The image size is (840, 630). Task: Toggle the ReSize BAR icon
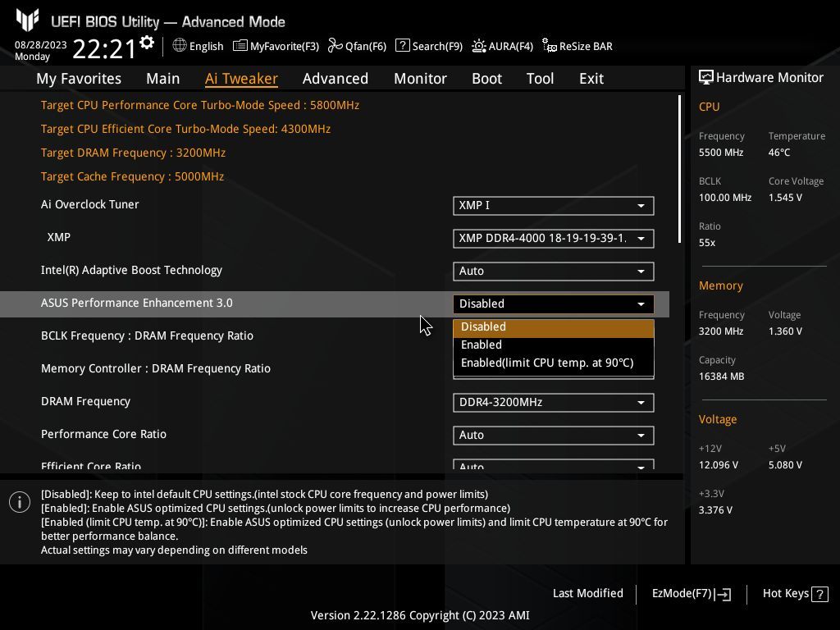tap(549, 46)
